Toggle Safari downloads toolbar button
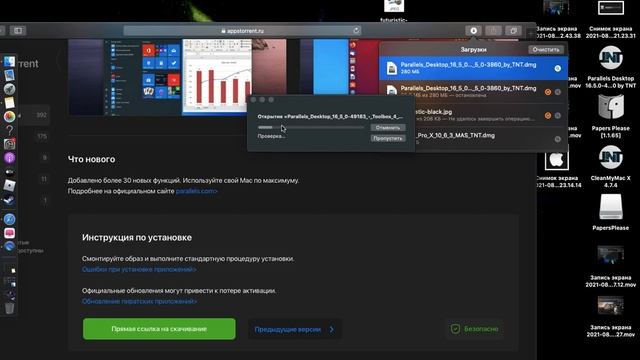640x360 pixels. (473, 31)
